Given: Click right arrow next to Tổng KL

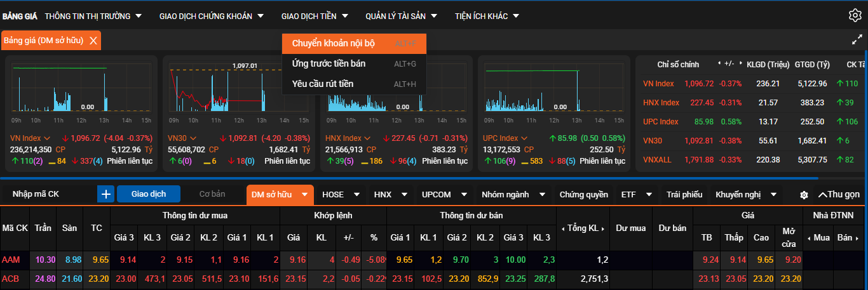Looking at the screenshot, I should 602,228.
